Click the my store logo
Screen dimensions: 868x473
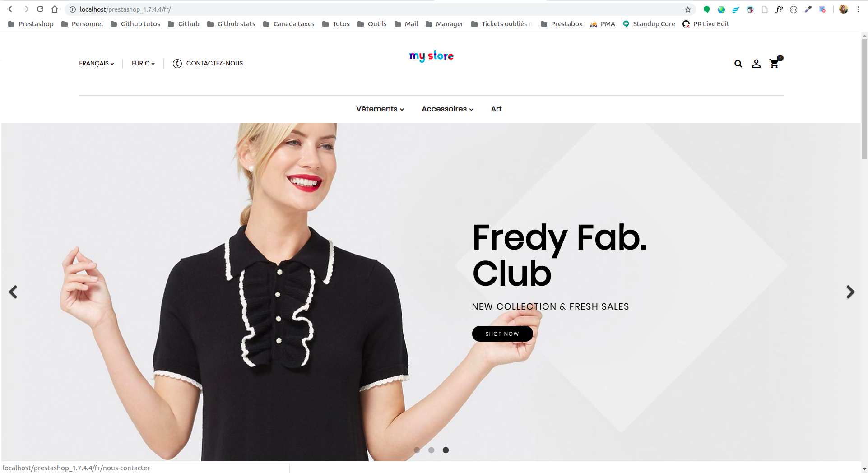pyautogui.click(x=432, y=56)
